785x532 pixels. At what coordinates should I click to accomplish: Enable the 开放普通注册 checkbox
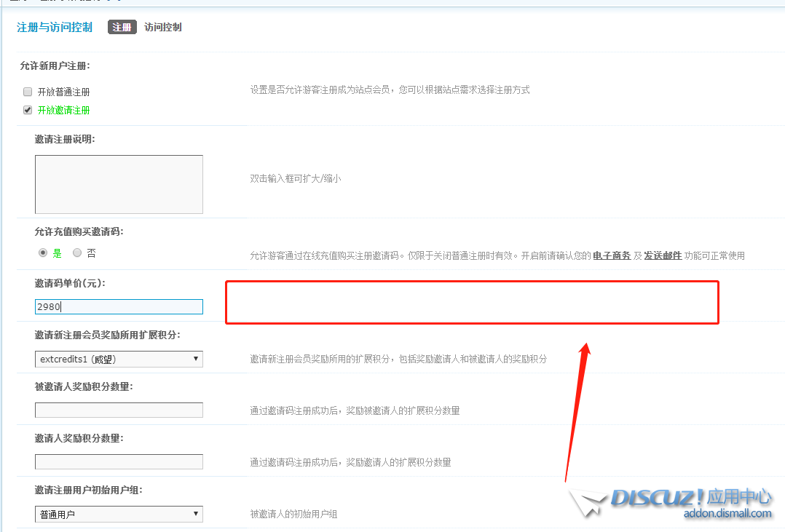tap(28, 92)
